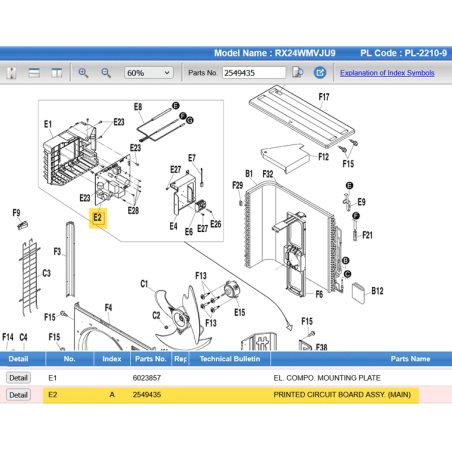
Task: Click the parts number search icon
Action: click(x=298, y=72)
